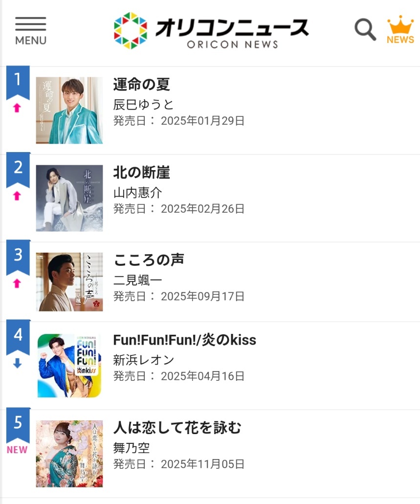420x504 pixels.
Task: Open the 運命の夏 cover thumbnail
Action: tap(69, 110)
